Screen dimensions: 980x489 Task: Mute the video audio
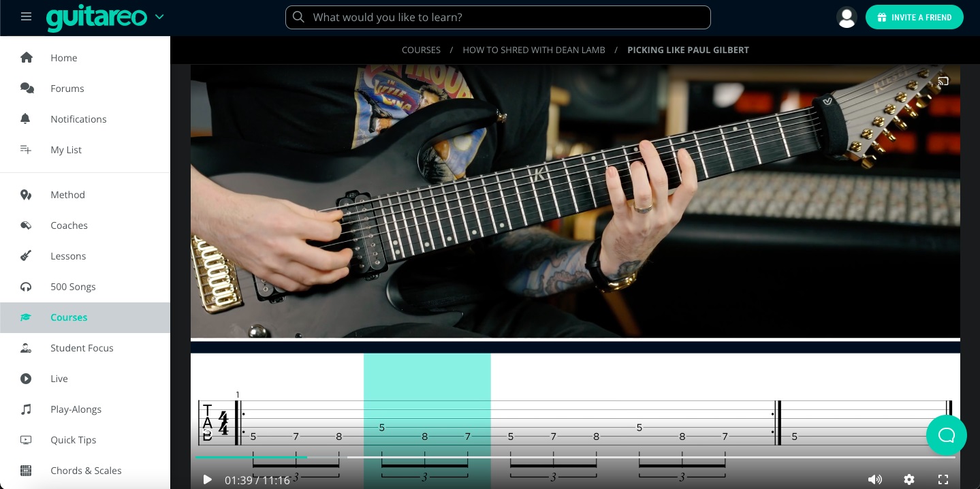[x=874, y=479]
